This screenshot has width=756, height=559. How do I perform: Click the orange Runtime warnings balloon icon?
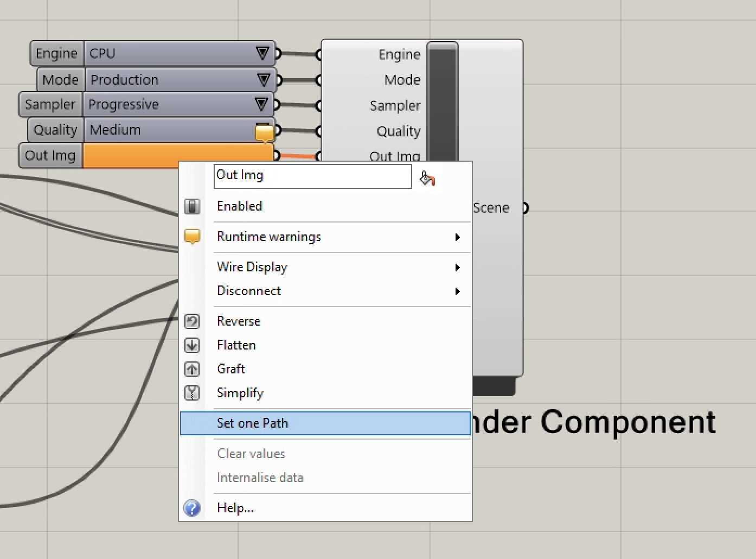pos(192,237)
